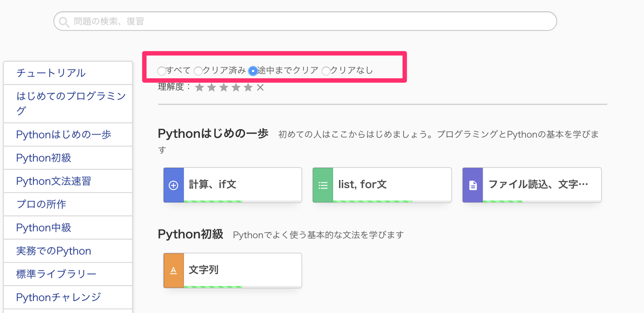644x313 pixels.
Task: Open Pythonチャレンジ in the sidebar
Action: click(68, 297)
